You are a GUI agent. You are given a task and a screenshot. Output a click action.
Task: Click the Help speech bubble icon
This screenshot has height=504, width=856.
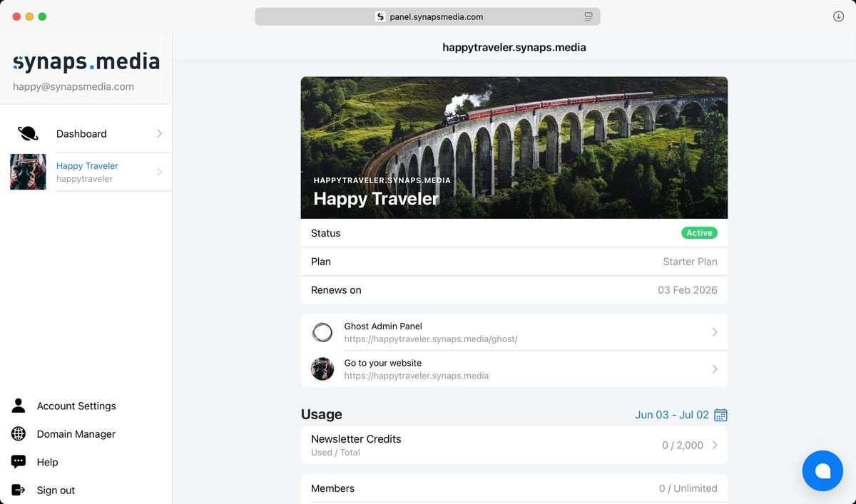19,462
